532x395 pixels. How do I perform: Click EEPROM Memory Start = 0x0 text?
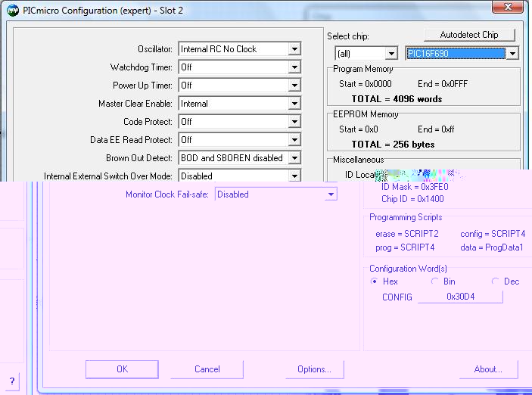point(358,129)
